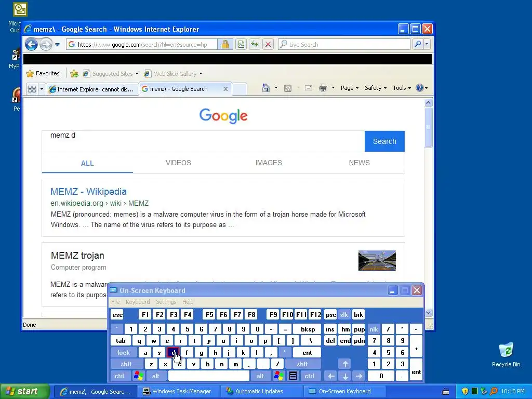Click Add to Favorites Bar star icon
Screen dimensions: 532x399
(74, 73)
